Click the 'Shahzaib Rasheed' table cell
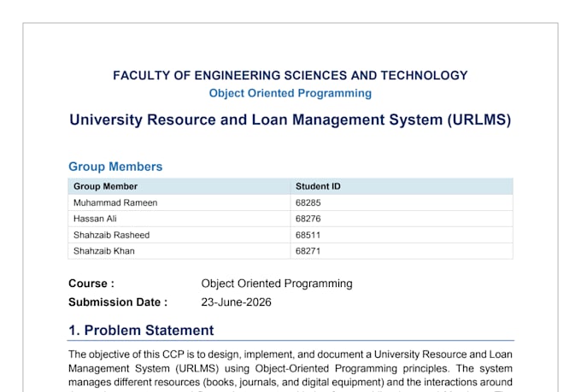This screenshot has height=392, width=581. pyautogui.click(x=179, y=235)
